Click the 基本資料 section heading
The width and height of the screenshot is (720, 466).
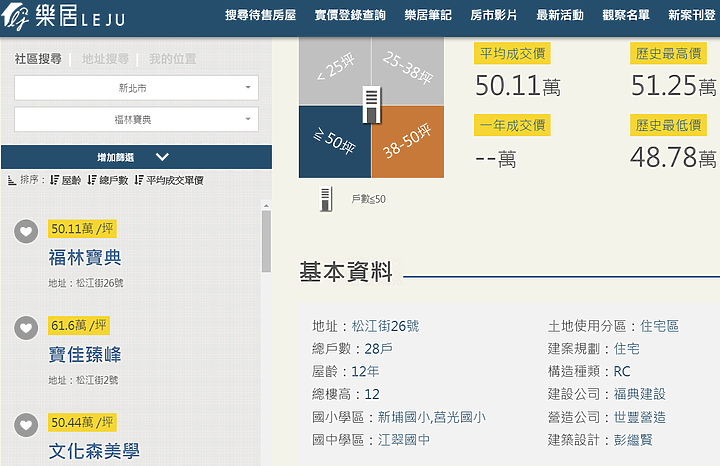click(346, 272)
